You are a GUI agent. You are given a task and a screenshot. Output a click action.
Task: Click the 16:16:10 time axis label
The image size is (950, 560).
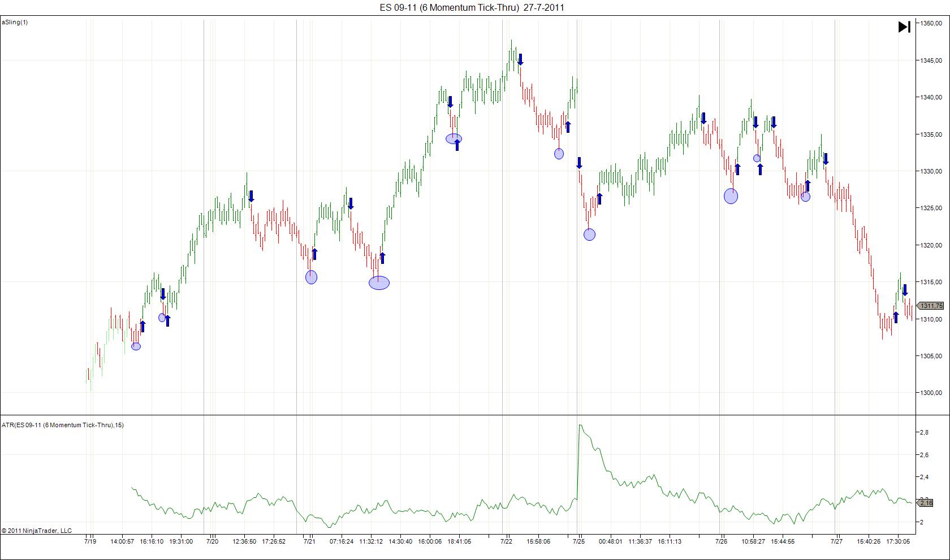point(152,541)
